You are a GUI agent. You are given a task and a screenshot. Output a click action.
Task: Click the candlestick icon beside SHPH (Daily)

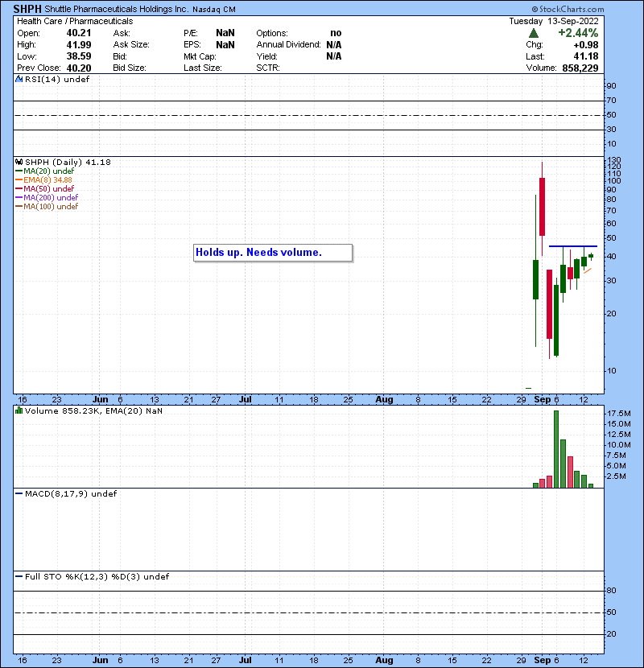point(19,163)
